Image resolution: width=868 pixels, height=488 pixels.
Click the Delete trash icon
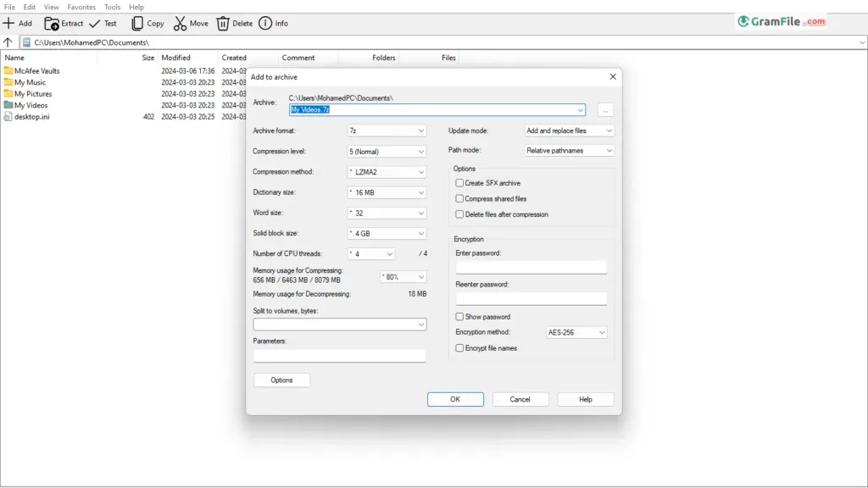(x=223, y=23)
